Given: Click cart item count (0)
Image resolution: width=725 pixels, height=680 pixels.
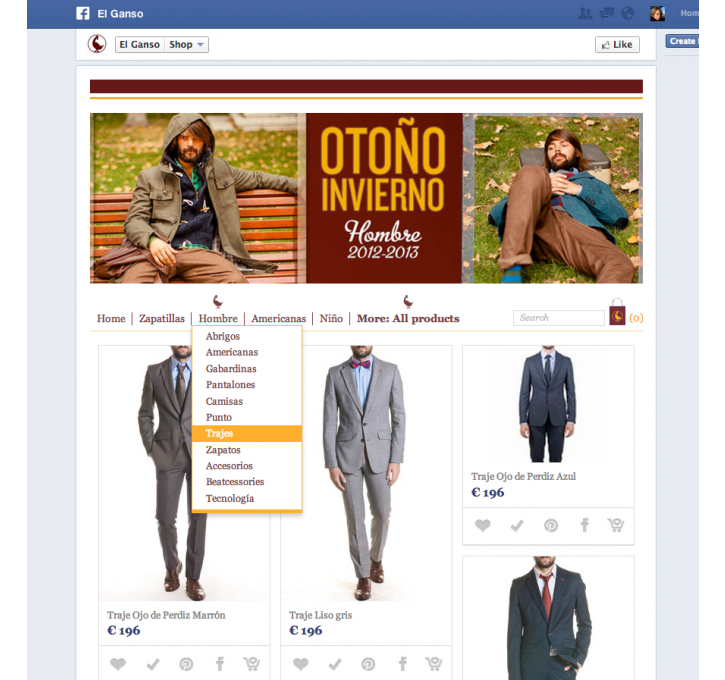Looking at the screenshot, I should point(636,318).
